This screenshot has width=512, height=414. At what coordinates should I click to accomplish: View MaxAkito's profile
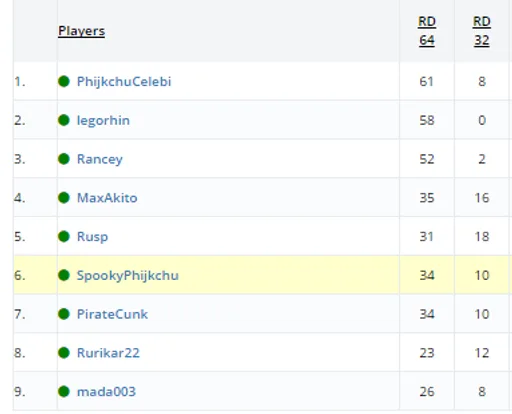click(x=107, y=198)
